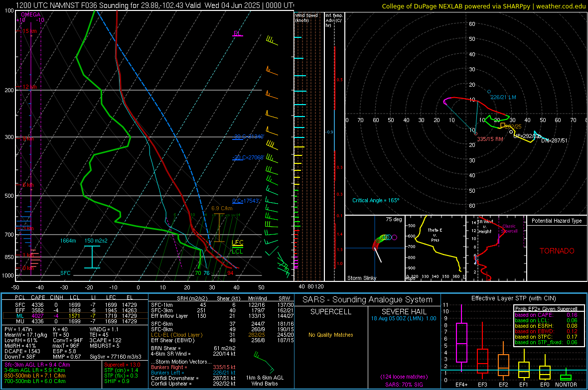Image resolution: width=588 pixels, height=390 pixels.
Task: Click the Critical Angle = 165° text
Action: click(375, 200)
